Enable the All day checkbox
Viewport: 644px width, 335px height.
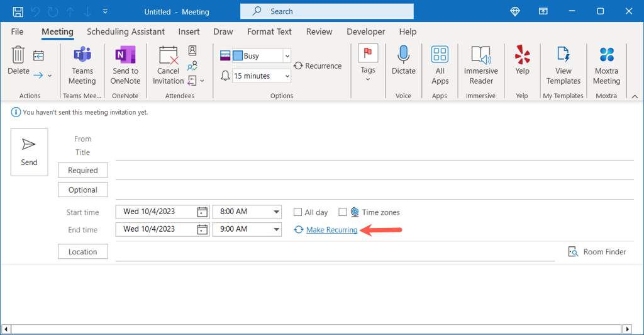298,212
